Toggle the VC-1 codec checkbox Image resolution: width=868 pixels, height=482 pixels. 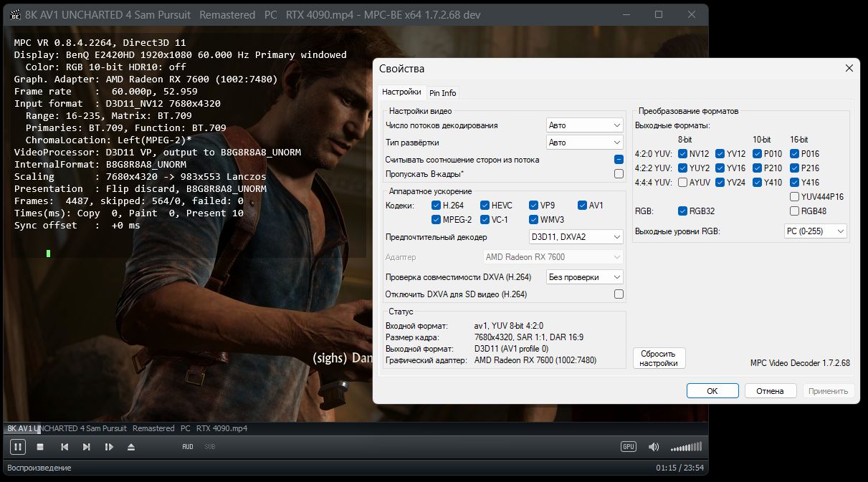point(485,220)
